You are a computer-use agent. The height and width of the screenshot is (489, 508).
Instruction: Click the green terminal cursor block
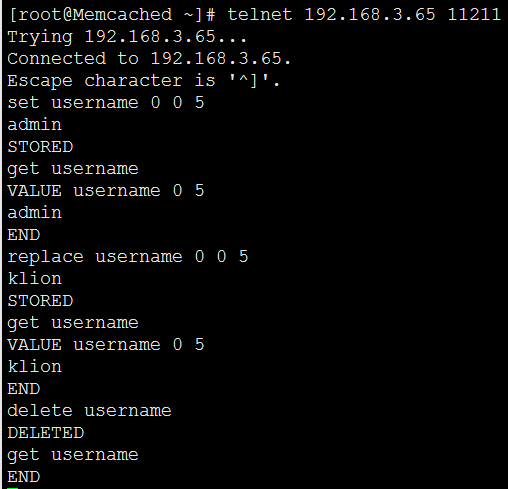(13, 488)
